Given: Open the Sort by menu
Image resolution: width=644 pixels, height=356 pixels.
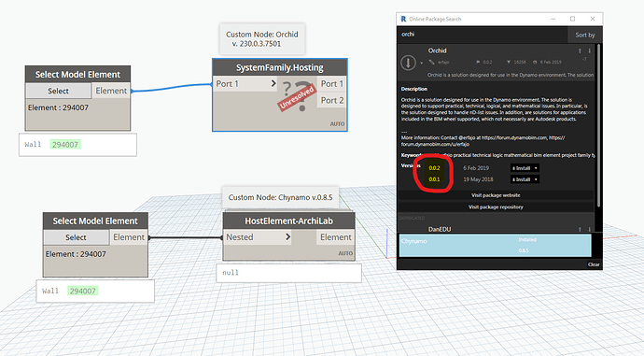Looking at the screenshot, I should tap(585, 35).
